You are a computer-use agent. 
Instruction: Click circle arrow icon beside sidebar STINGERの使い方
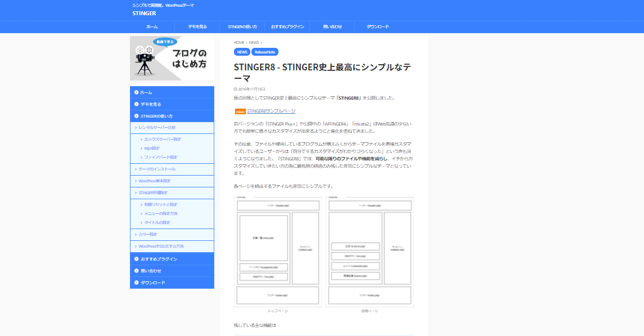(136, 117)
